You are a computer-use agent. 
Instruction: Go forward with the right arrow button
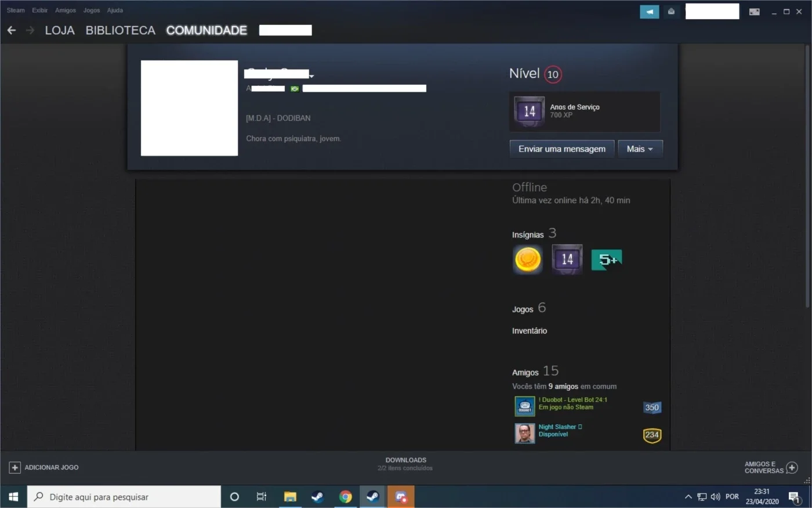coord(30,30)
